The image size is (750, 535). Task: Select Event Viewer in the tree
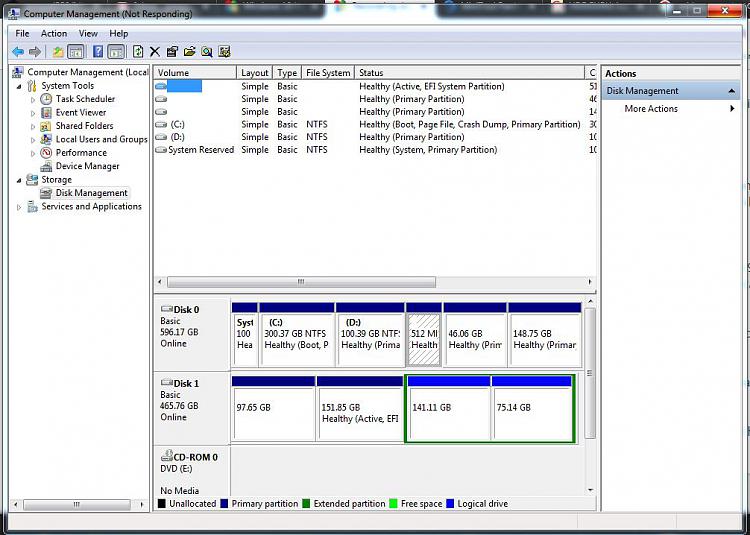pos(81,112)
